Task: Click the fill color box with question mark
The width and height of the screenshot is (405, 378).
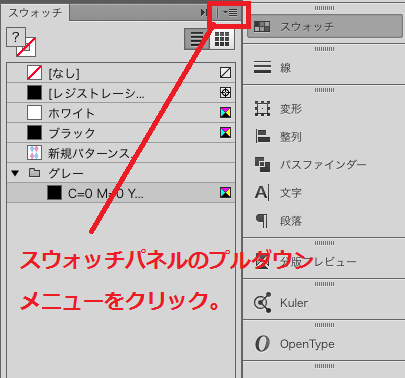Action: tap(16, 37)
